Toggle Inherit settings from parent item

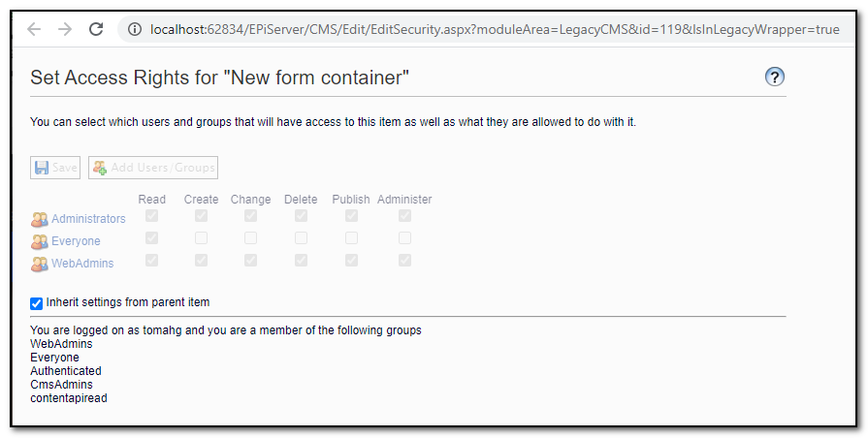click(37, 303)
